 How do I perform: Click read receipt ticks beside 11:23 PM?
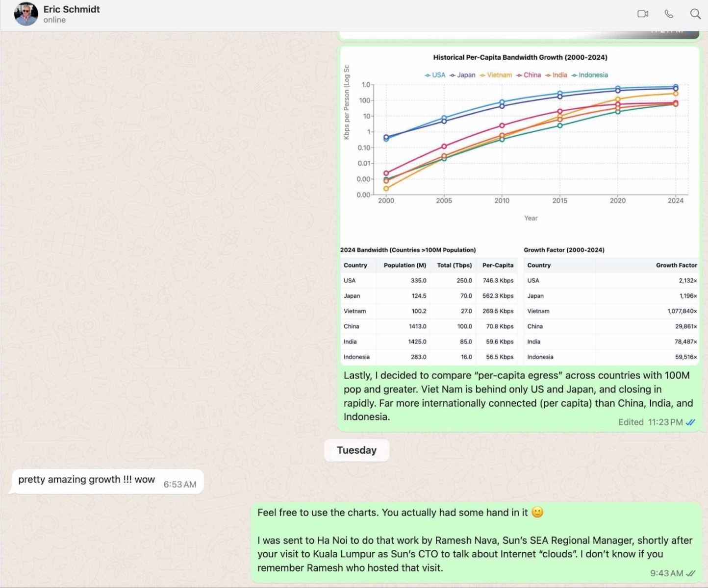pos(690,422)
